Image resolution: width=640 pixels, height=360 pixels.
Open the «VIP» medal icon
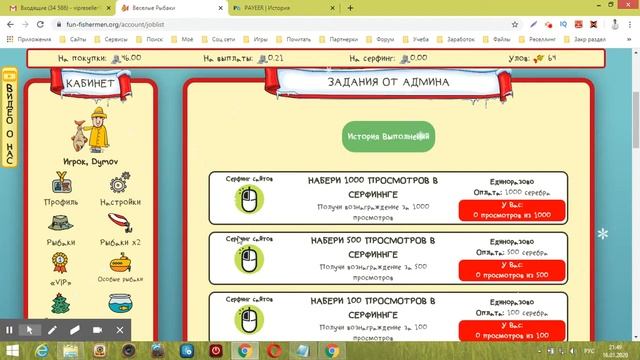click(x=60, y=263)
